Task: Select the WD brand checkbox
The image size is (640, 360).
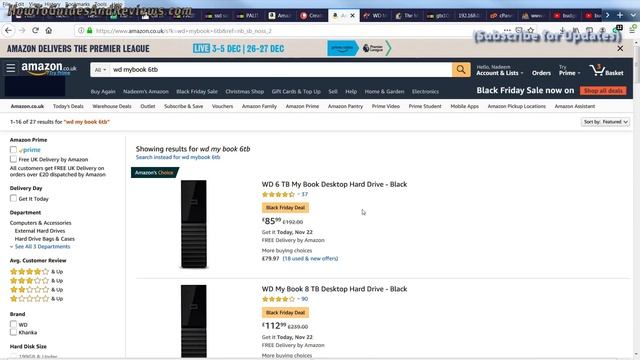Action: 13,324
